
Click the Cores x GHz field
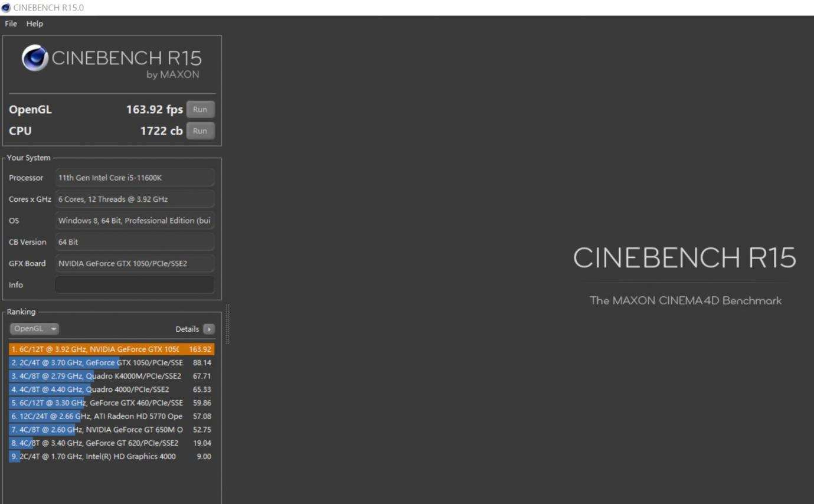click(135, 199)
